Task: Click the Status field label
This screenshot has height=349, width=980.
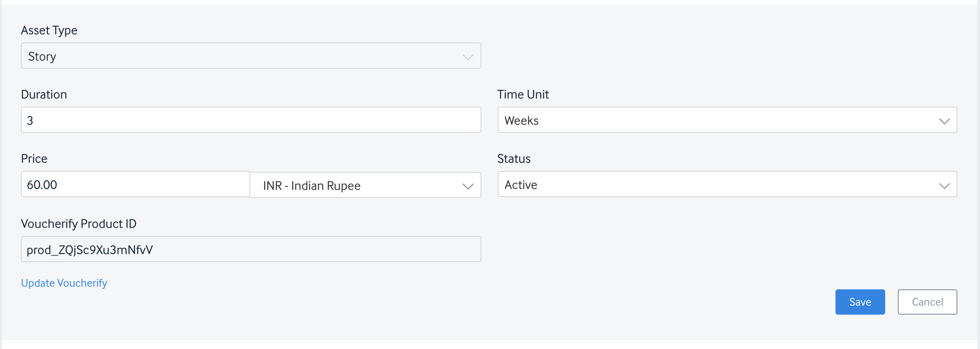Action: [514, 159]
